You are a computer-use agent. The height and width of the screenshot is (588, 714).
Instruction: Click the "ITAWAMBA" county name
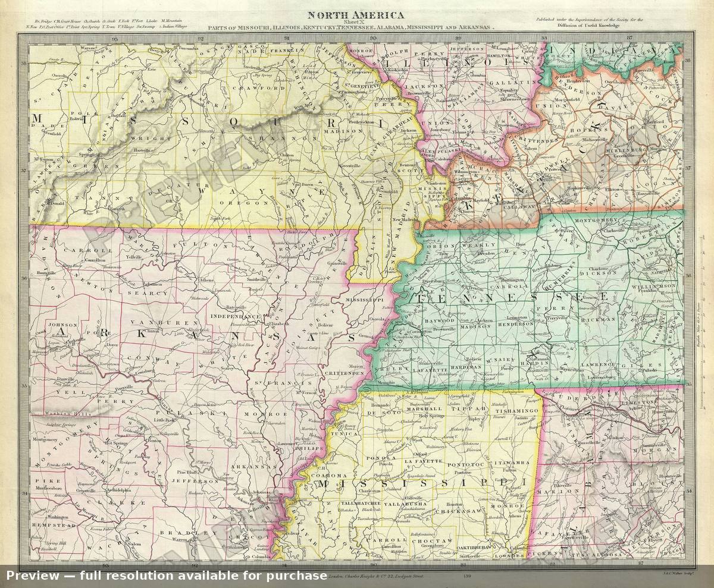coord(511,462)
